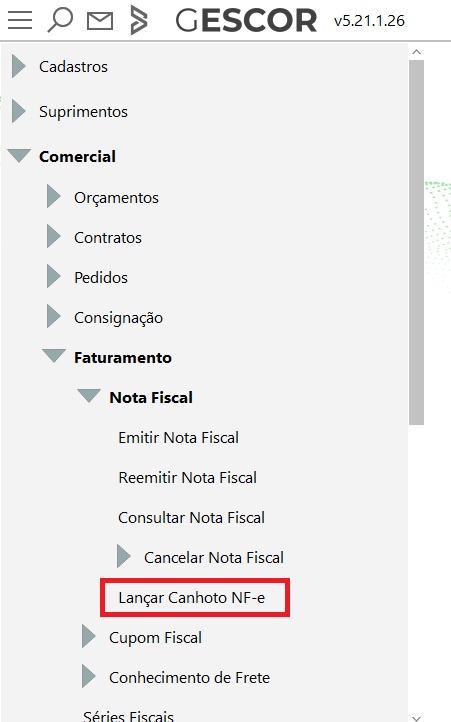Expand the Contratos submenu
The width and height of the screenshot is (451, 722).
pyautogui.click(x=53, y=237)
